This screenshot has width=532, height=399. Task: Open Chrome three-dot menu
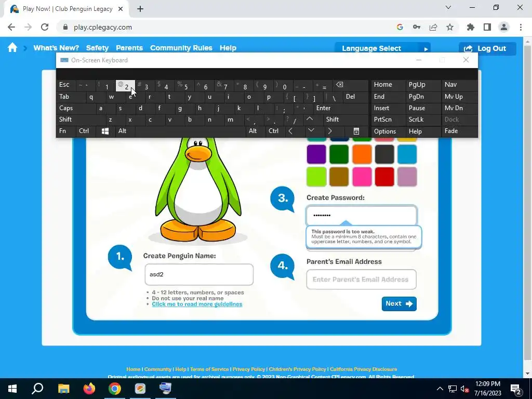pos(521,27)
